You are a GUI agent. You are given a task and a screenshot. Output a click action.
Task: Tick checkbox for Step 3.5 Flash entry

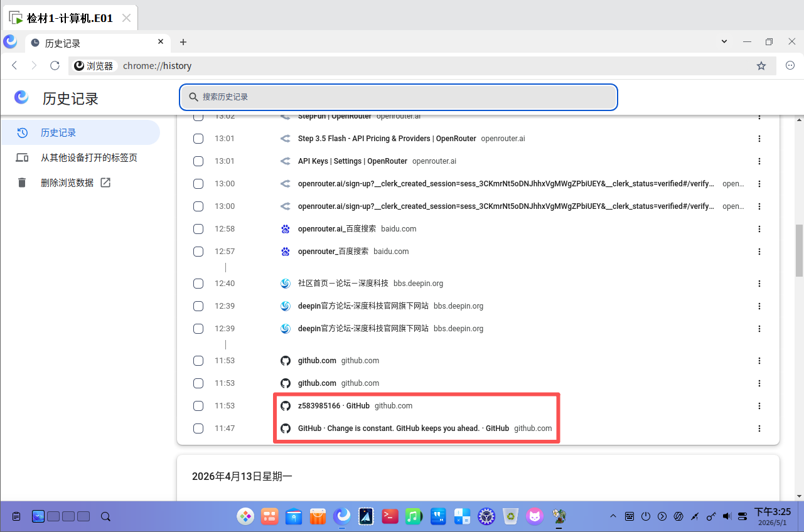[x=198, y=139]
